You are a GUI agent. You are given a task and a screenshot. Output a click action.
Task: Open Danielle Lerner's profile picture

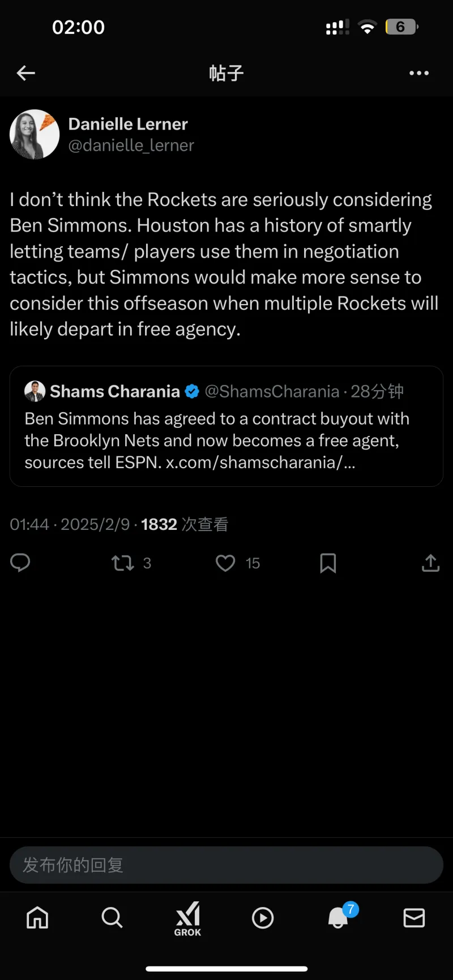pyautogui.click(x=35, y=135)
